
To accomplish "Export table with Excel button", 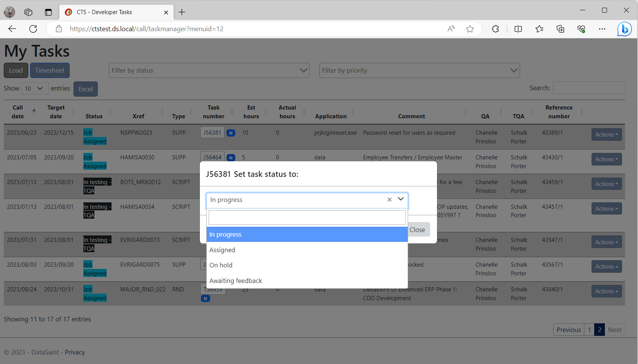I will [x=86, y=89].
